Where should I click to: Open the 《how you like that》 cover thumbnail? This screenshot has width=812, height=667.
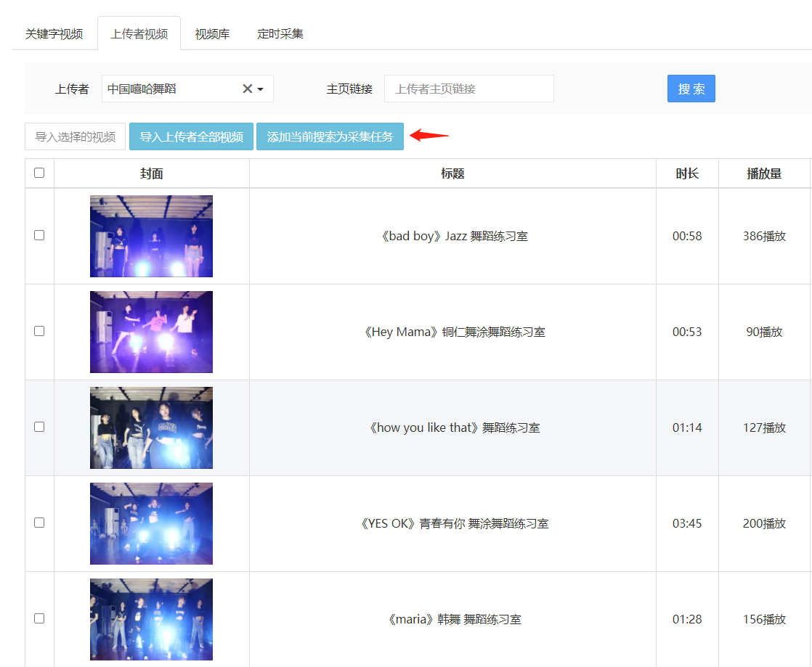[151, 427]
